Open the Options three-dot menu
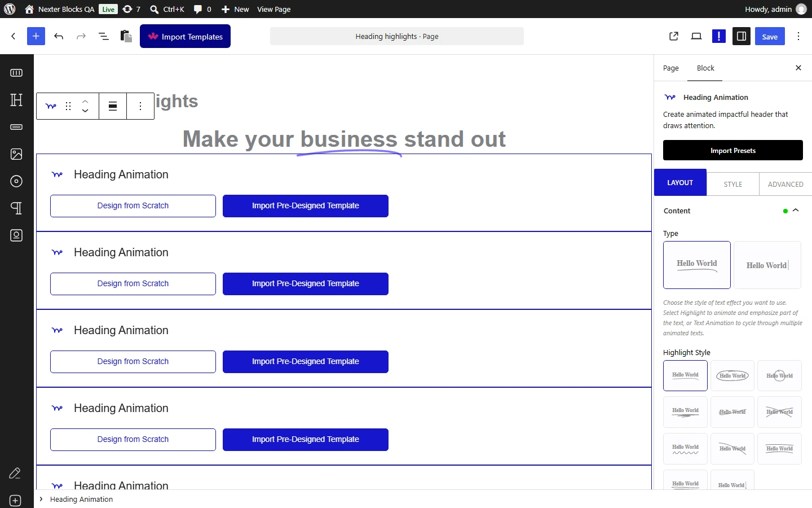The height and width of the screenshot is (508, 812). click(x=798, y=36)
